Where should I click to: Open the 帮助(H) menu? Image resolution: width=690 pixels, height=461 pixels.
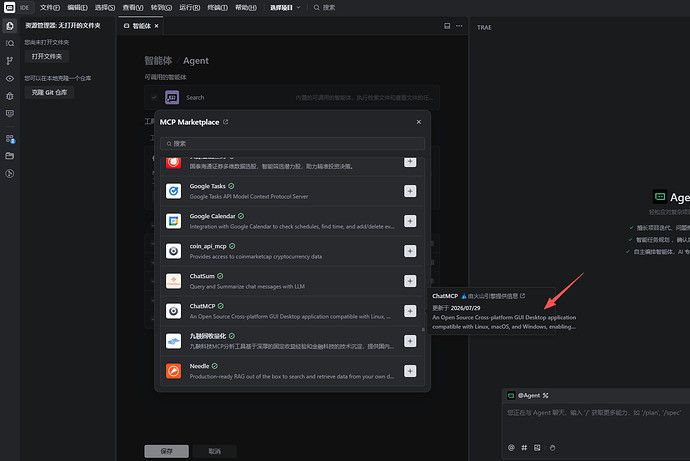(246, 7)
